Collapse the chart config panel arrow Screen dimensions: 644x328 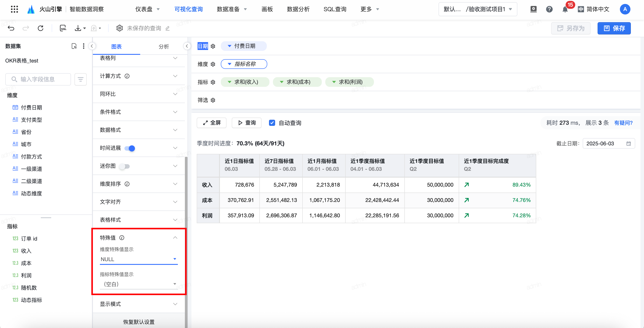pos(187,46)
